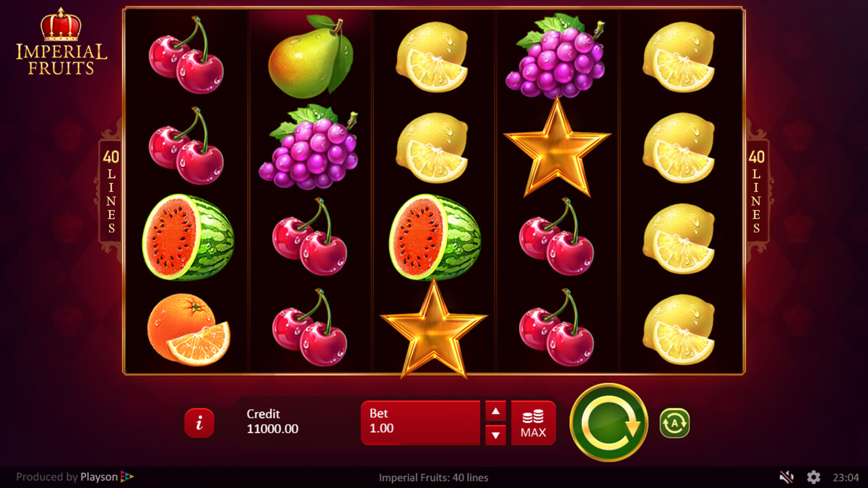Click the Credit 11000.00 display

(272, 421)
